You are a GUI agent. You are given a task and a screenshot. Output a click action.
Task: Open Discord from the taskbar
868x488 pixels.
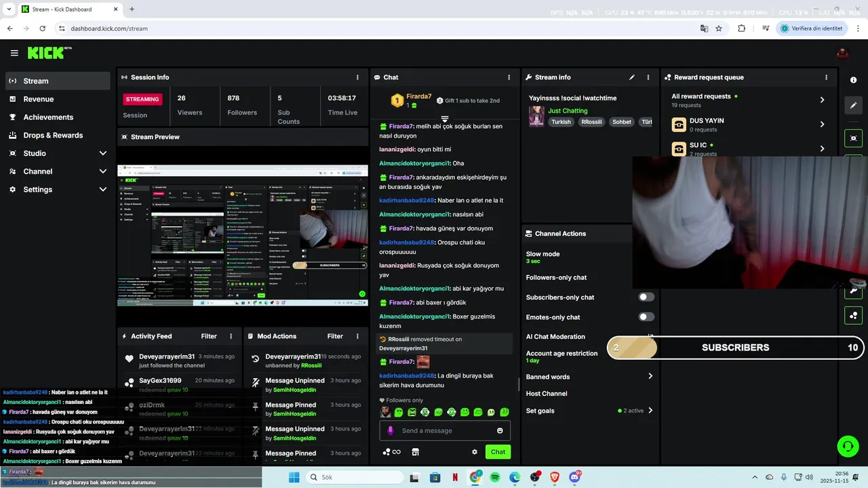click(575, 477)
